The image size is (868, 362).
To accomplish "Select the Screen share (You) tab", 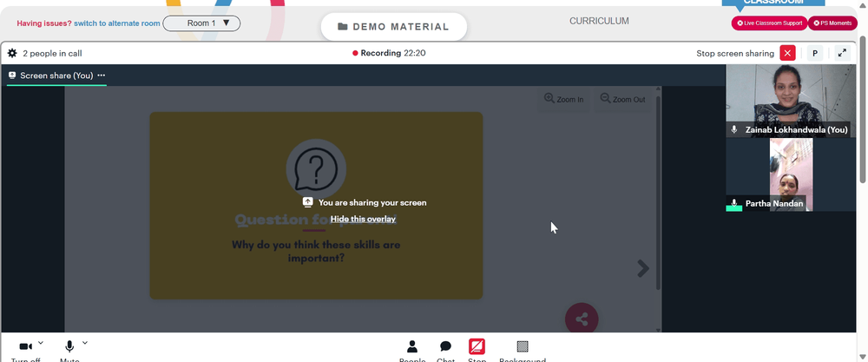I will tap(56, 76).
